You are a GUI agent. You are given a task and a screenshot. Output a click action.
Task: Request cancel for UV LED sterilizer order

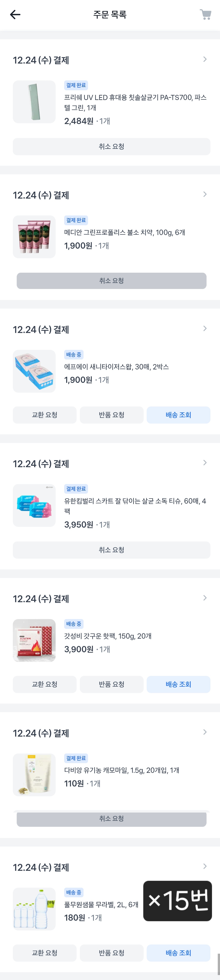pyautogui.click(x=111, y=146)
